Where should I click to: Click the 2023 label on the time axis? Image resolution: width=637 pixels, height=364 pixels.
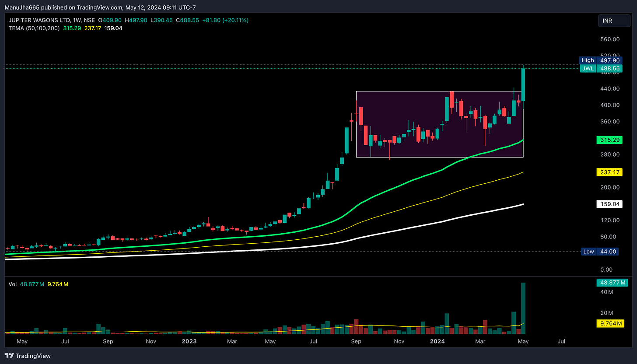click(x=189, y=341)
